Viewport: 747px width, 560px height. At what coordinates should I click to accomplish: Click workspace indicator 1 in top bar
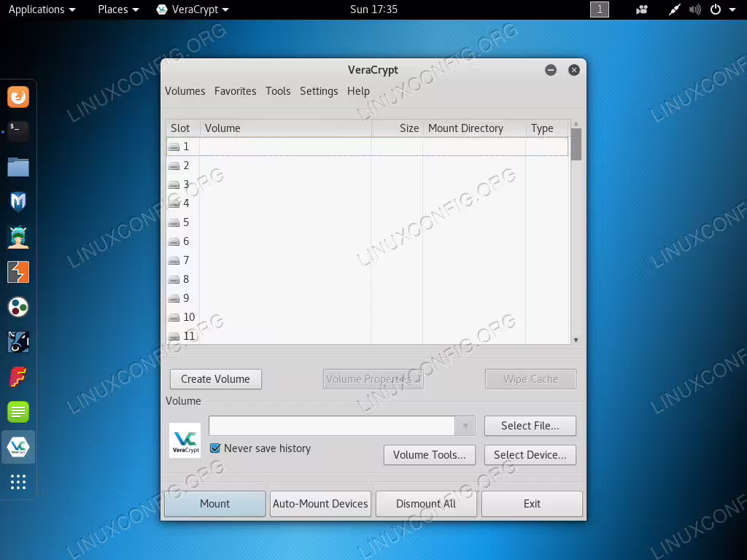(600, 9)
